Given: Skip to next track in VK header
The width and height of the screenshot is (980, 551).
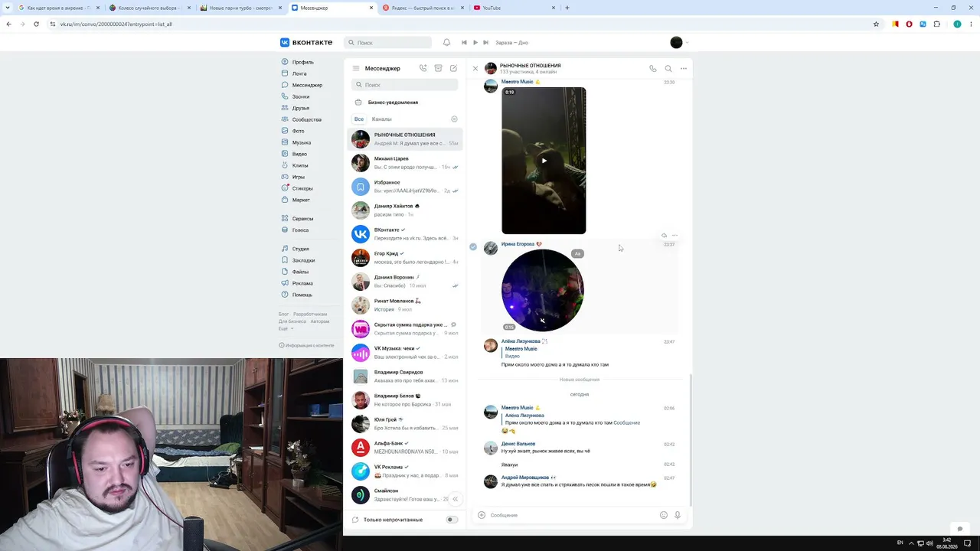Looking at the screenshot, I should pyautogui.click(x=485, y=42).
